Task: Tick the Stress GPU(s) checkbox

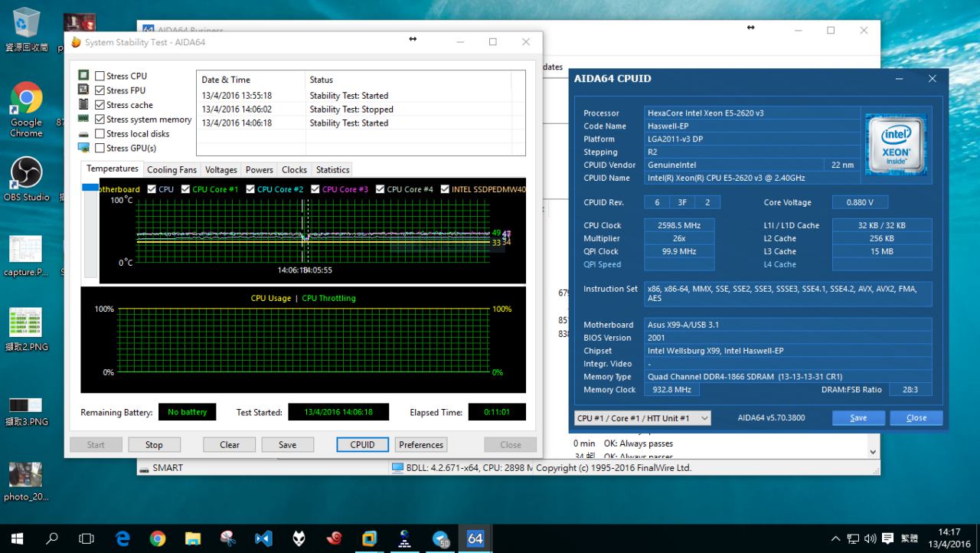Action: click(x=100, y=148)
